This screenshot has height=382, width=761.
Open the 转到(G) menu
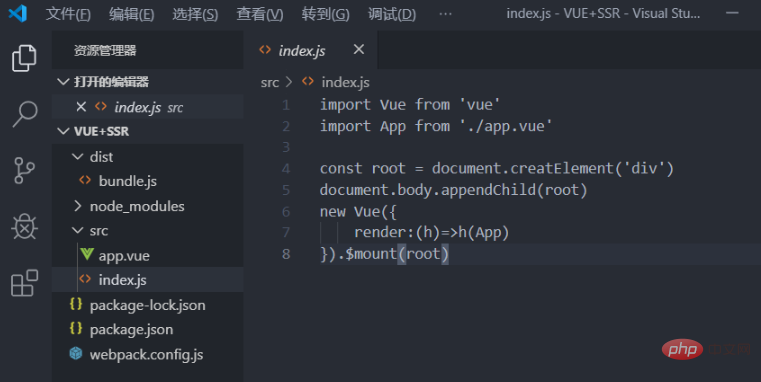tap(325, 14)
